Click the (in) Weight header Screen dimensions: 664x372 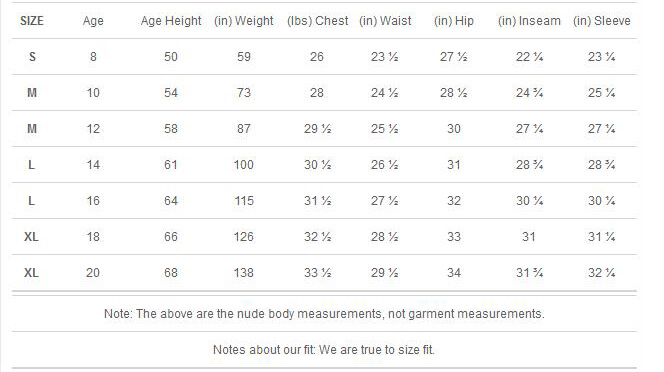coord(244,21)
